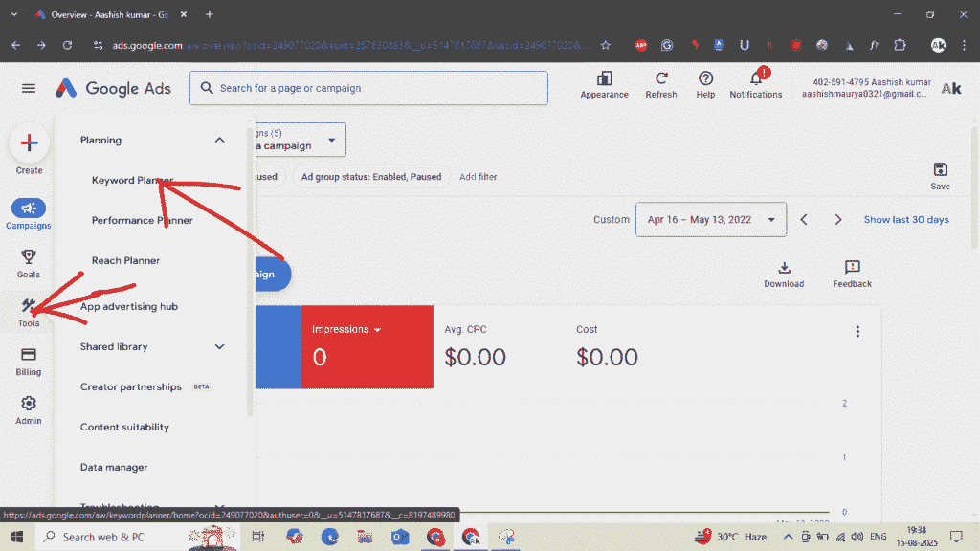Select the red Impressions metric tile
This screenshot has width=980, height=551.
coord(367,347)
